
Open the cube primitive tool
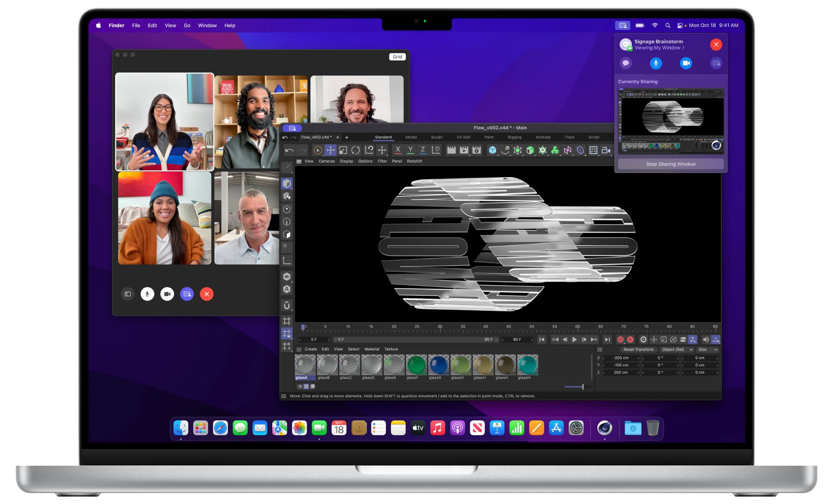(x=492, y=150)
